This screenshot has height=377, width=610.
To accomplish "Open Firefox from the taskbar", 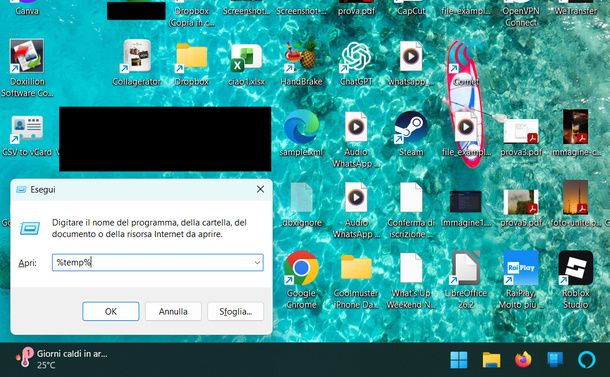I will pyautogui.click(x=523, y=360).
